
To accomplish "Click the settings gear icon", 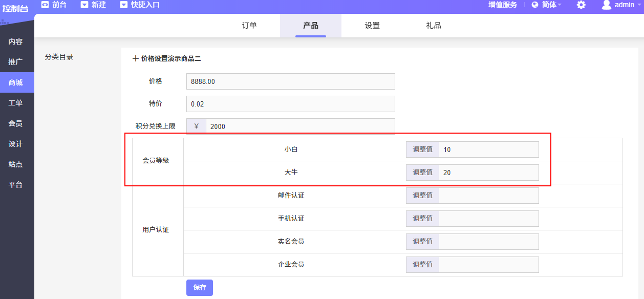I will pyautogui.click(x=581, y=5).
